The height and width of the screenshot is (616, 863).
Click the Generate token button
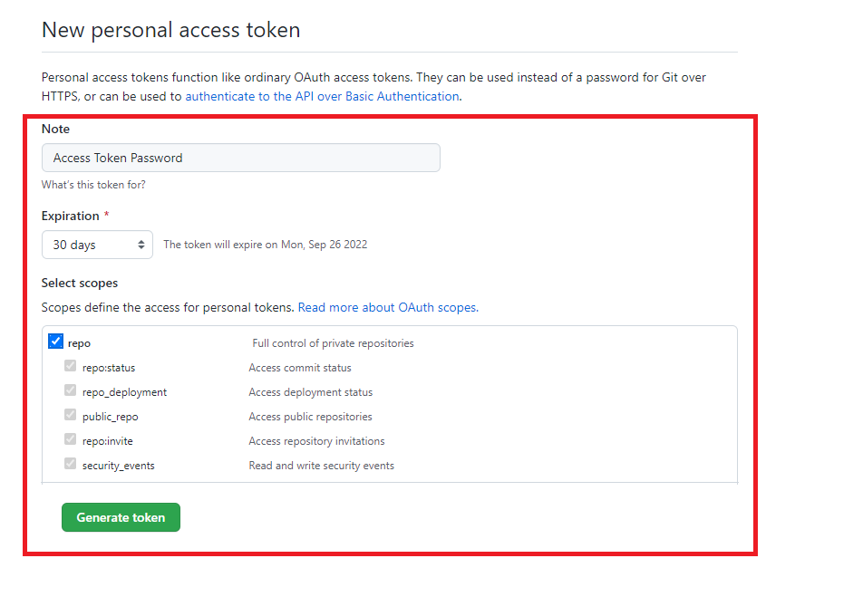[x=121, y=517]
